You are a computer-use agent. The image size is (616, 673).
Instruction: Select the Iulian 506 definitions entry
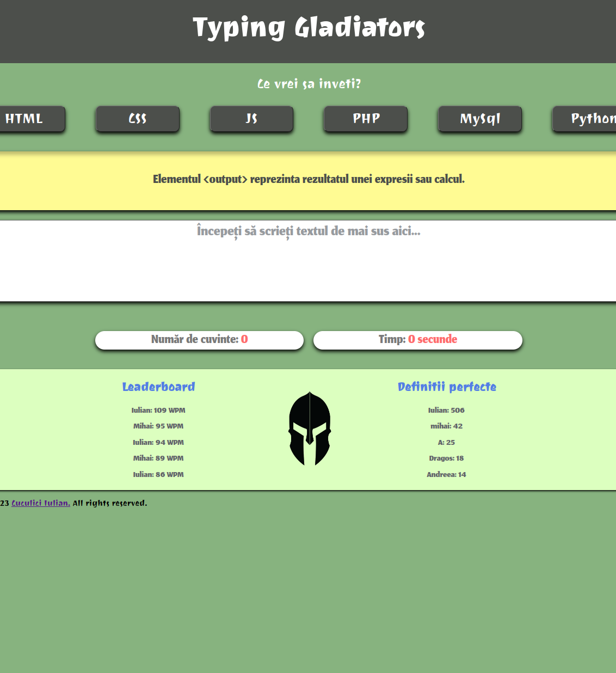click(x=447, y=410)
